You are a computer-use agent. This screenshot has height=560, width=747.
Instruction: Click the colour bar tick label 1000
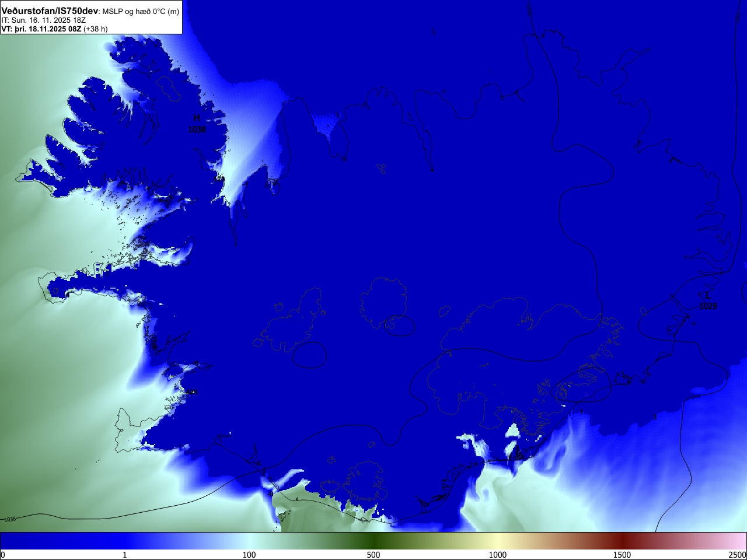(498, 555)
